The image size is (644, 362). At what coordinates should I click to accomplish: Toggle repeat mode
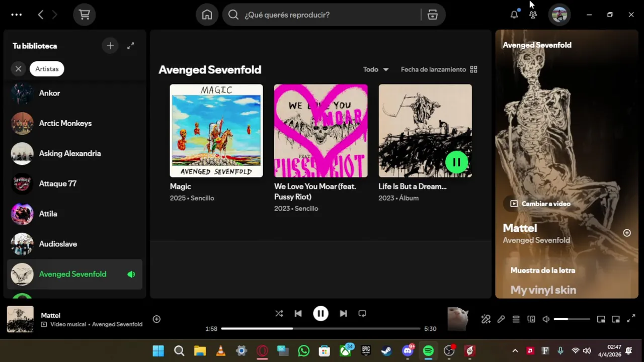pos(362,313)
